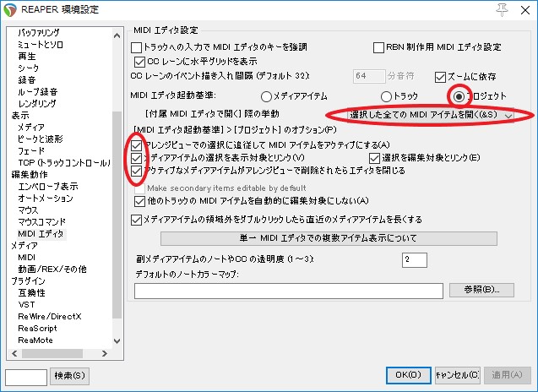This screenshot has height=392, width=538.
Task: Toggle 選択を編集対象とリンク checkbox
Action: point(374,158)
